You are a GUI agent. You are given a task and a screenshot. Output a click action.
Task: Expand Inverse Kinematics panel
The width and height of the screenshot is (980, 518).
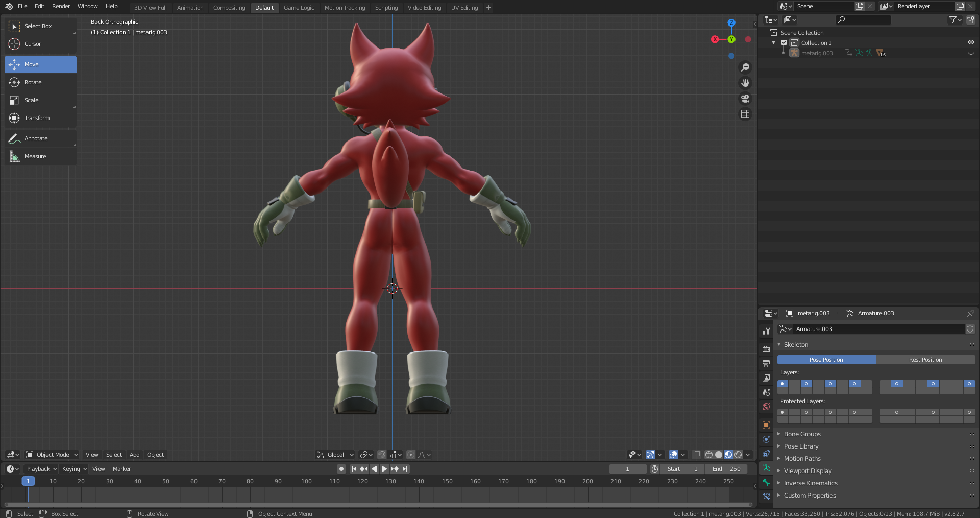(811, 483)
